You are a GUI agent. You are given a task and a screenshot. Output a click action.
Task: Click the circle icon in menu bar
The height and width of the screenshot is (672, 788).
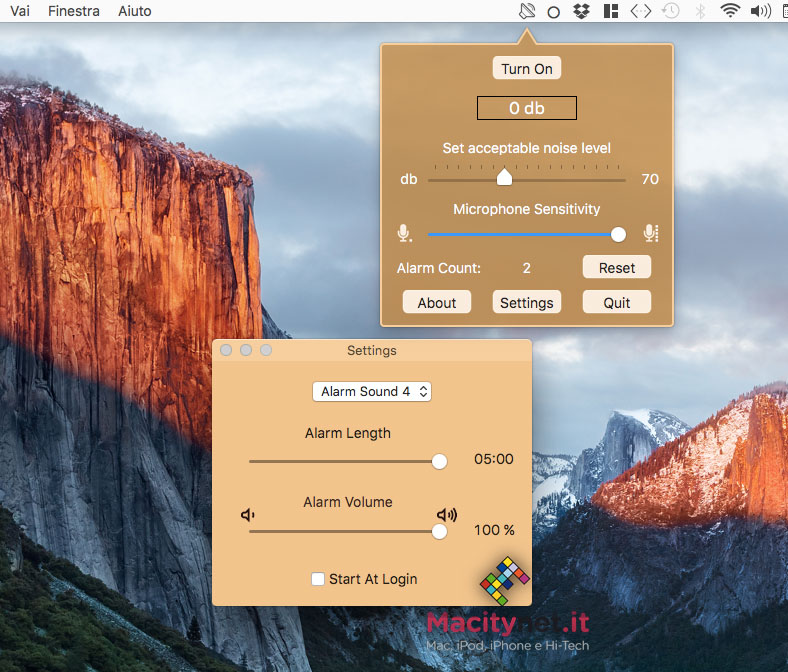(x=553, y=12)
